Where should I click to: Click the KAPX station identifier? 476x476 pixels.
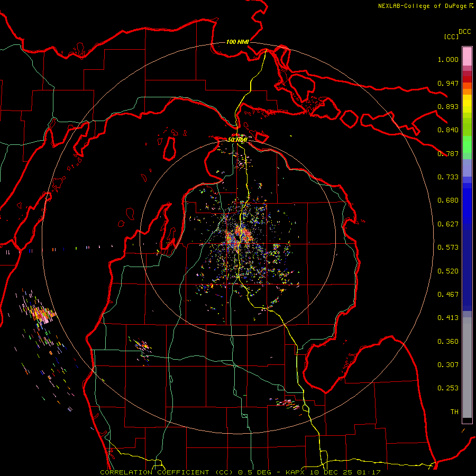295,472
